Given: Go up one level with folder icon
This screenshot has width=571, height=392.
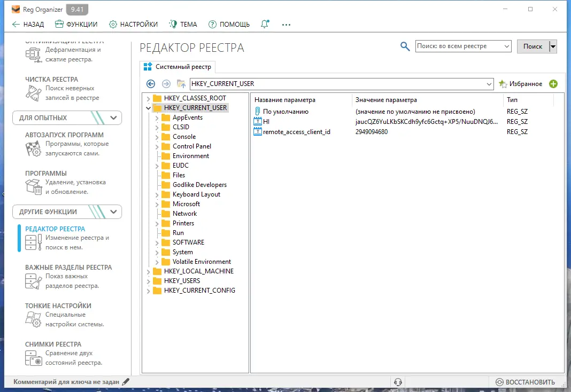Looking at the screenshot, I should [181, 84].
